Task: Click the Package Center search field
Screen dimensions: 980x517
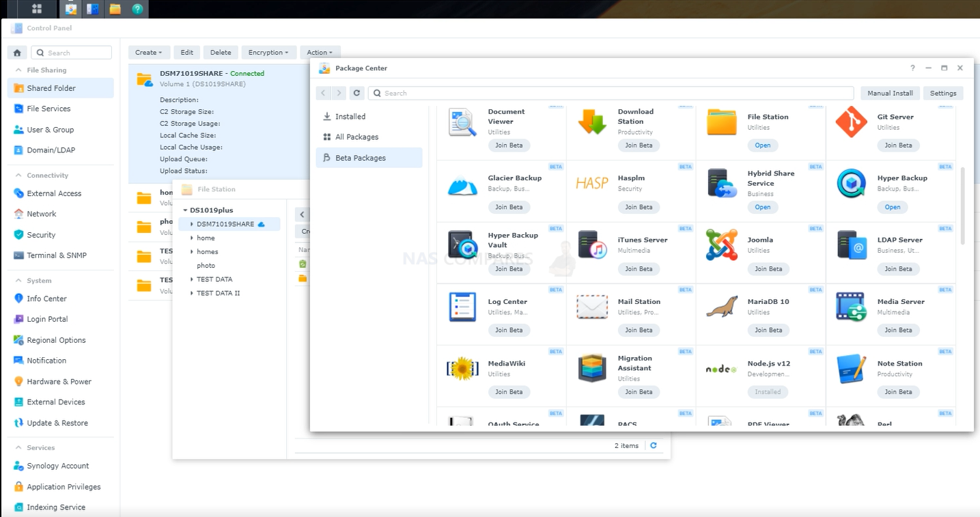Action: tap(611, 93)
